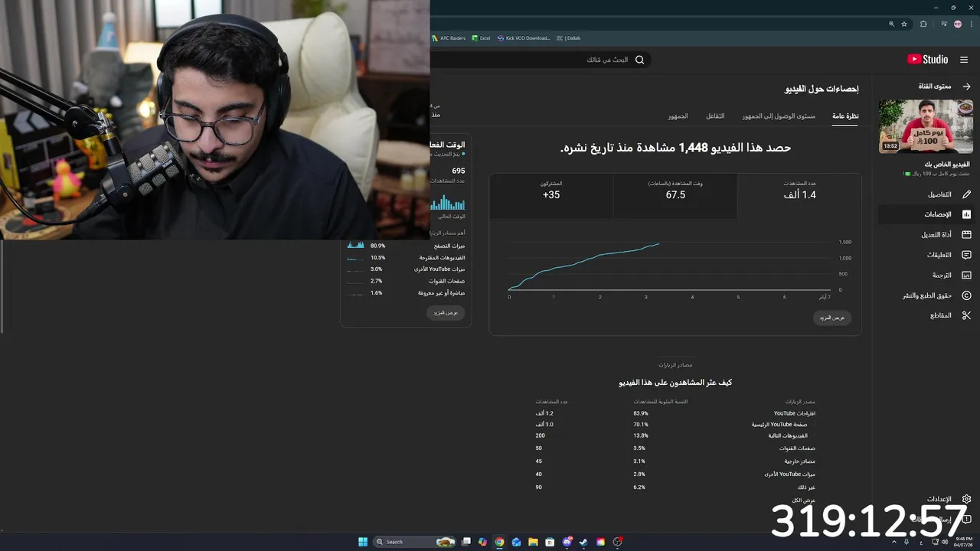Open the Kick VOD Download bookmark
The image size is (980, 551).
[x=524, y=37]
